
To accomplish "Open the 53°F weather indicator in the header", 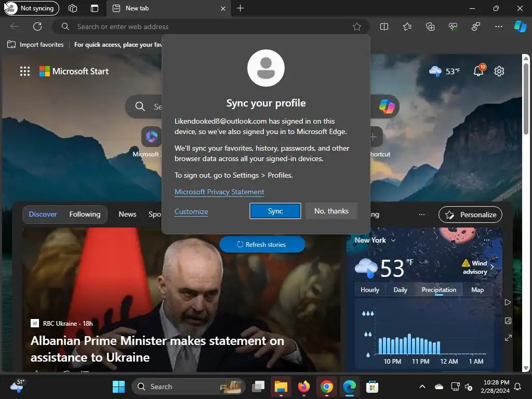I will pyautogui.click(x=445, y=71).
